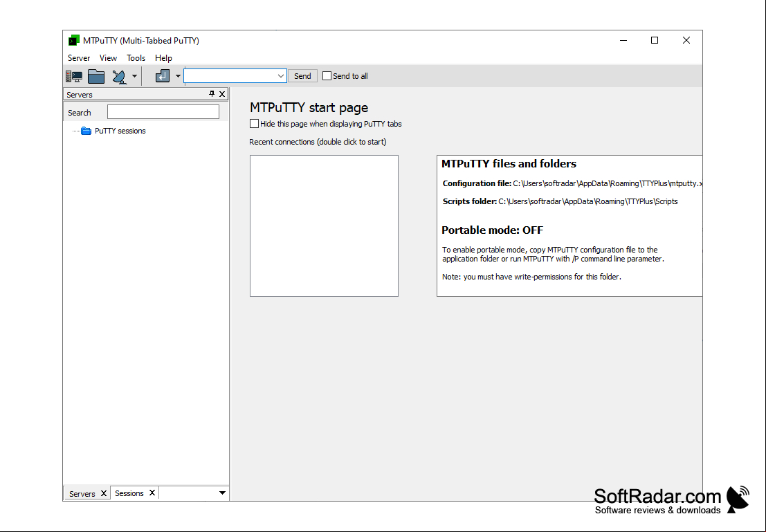The width and height of the screenshot is (766, 532).
Task: Open the Server menu
Action: coord(79,57)
